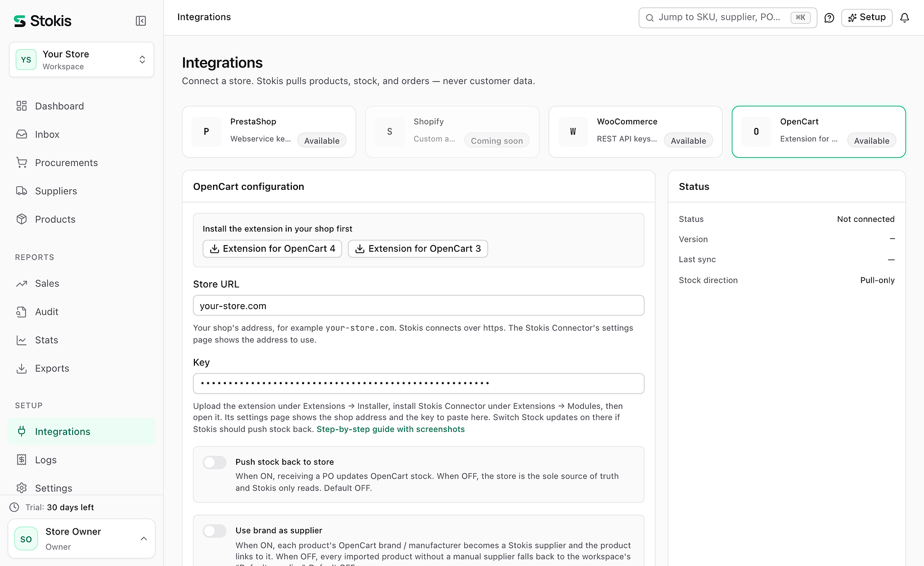This screenshot has width=924, height=566.
Task: Click the Exports download icon
Action: click(x=21, y=368)
